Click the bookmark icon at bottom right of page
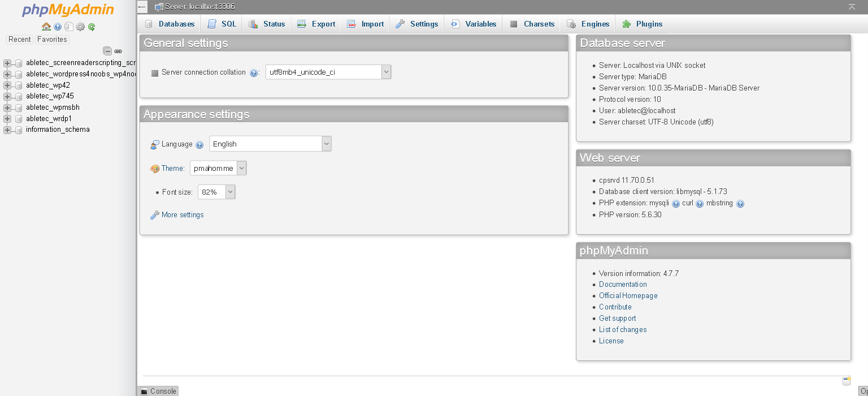The image size is (868, 396). [x=847, y=381]
